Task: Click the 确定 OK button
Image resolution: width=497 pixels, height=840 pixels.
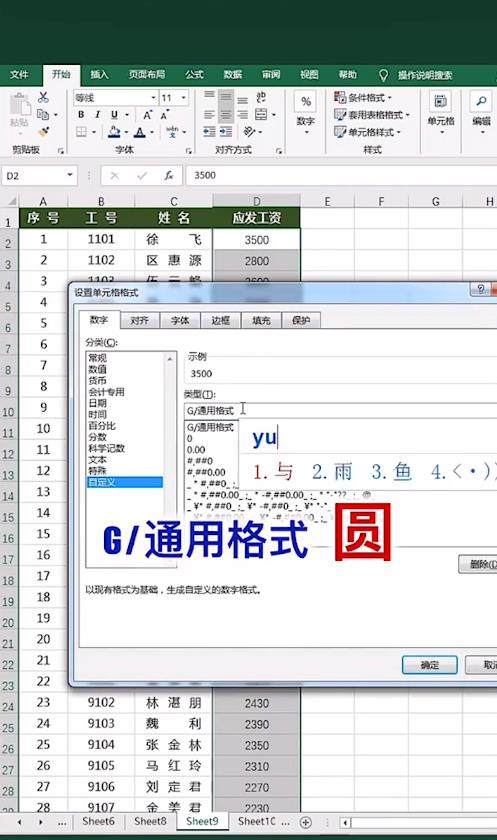Action: point(430,665)
